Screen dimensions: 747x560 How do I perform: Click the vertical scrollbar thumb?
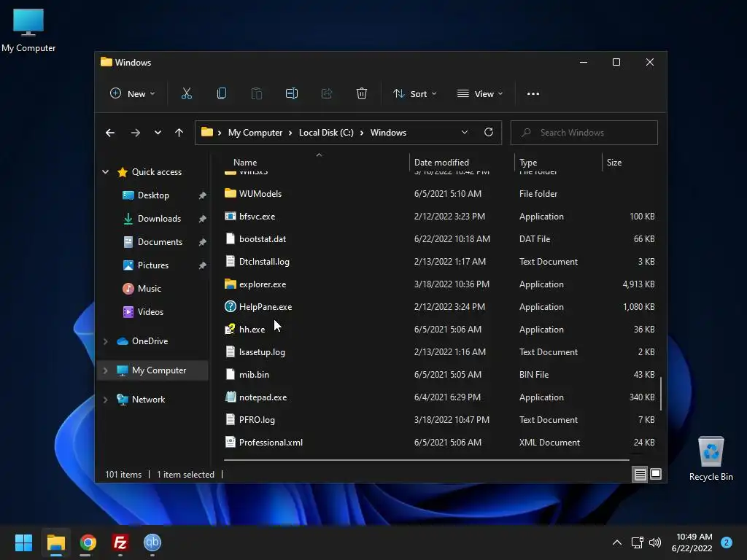pyautogui.click(x=660, y=393)
